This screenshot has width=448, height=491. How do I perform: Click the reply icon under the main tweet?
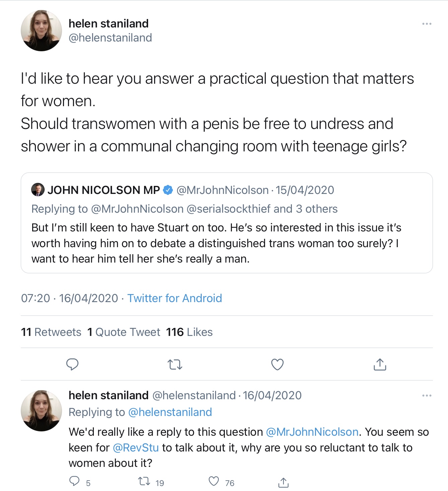[x=72, y=364]
